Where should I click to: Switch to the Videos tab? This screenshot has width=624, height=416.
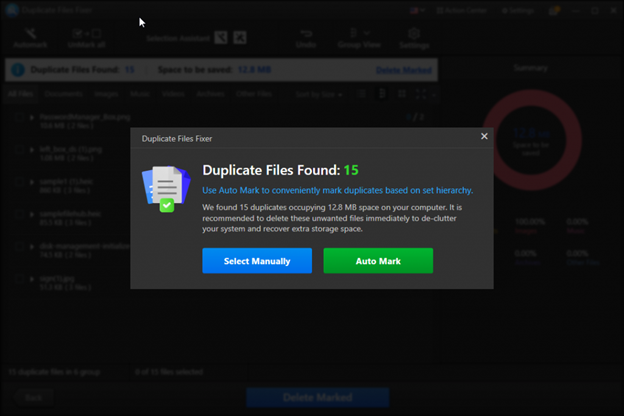(x=173, y=94)
